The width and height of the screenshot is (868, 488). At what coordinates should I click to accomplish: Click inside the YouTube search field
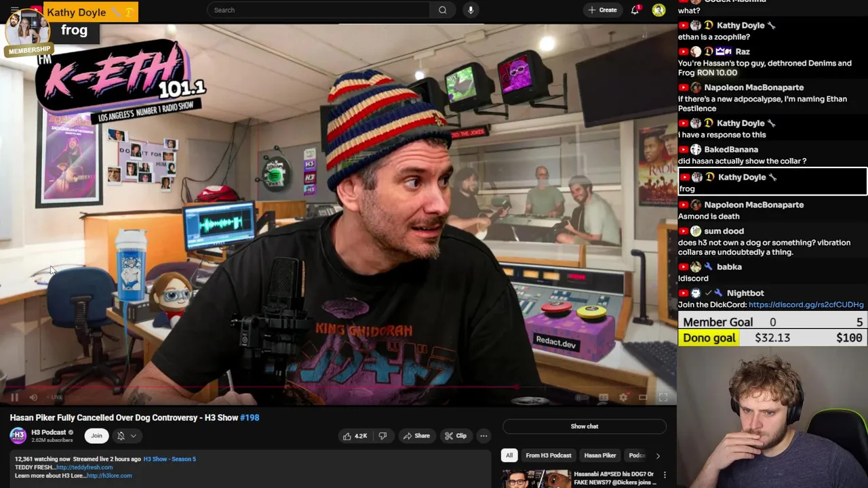[x=319, y=10]
